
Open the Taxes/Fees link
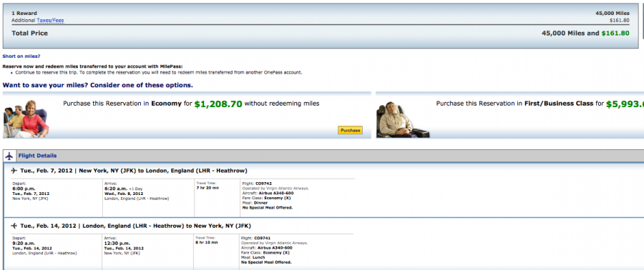[x=50, y=20]
